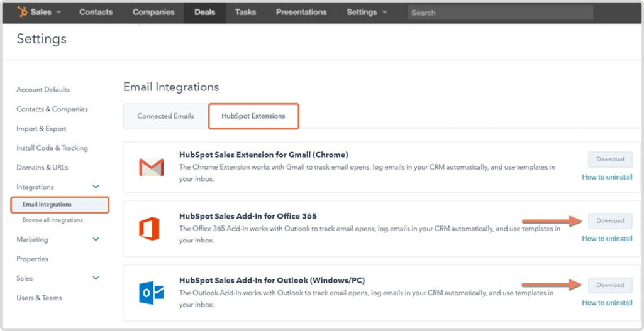This screenshot has height=331, width=644.
Task: Click HubSpot Sales Extension for Gmail title
Action: click(x=264, y=155)
